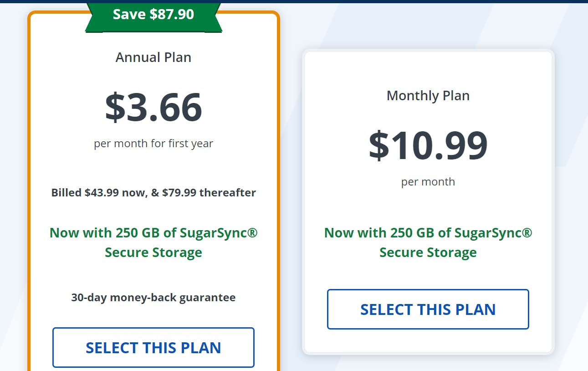The height and width of the screenshot is (371, 588).
Task: Click the ® symbol in the Monthly card
Action: coord(527,232)
